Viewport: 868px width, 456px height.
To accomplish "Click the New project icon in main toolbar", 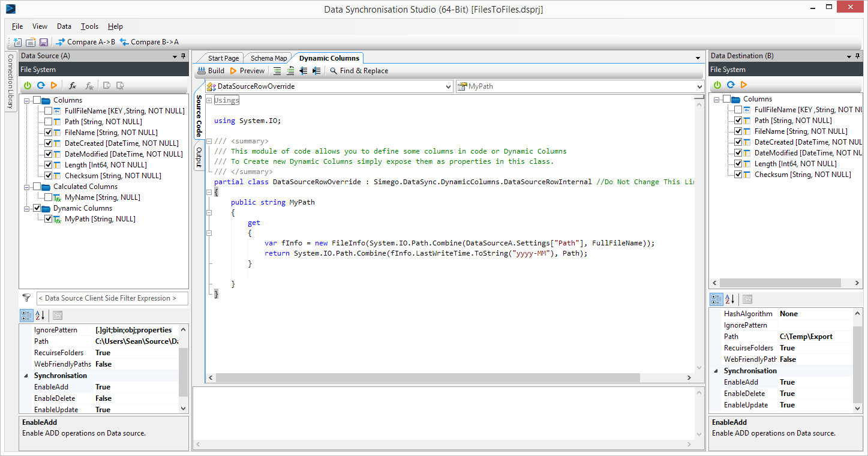I will tap(17, 42).
